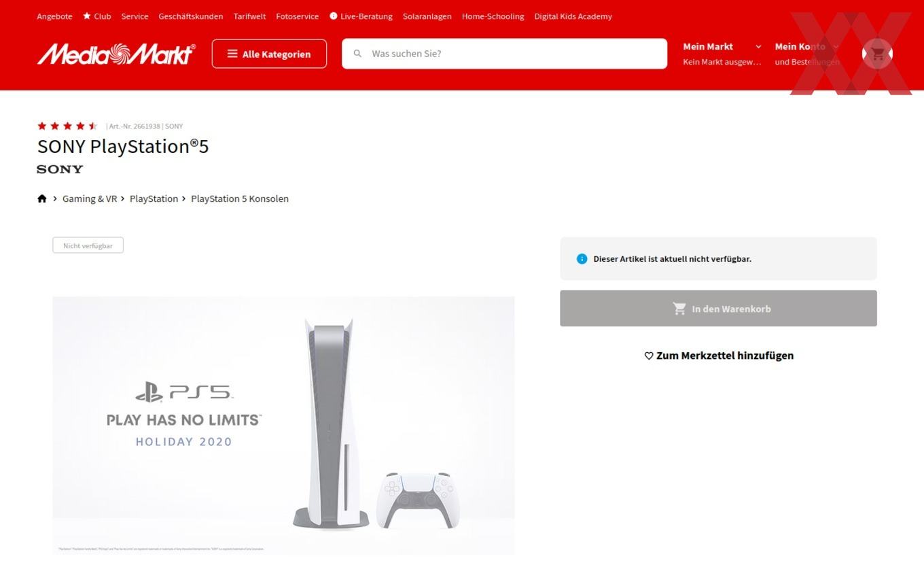Click Zum Merkzettel hinzufügen link
The width and height of the screenshot is (924, 584).
718,356
